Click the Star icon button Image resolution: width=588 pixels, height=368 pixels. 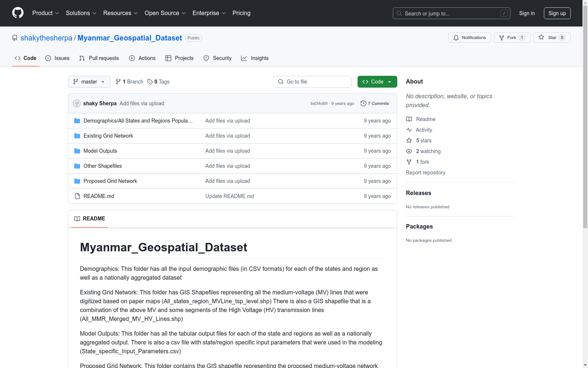tap(541, 38)
